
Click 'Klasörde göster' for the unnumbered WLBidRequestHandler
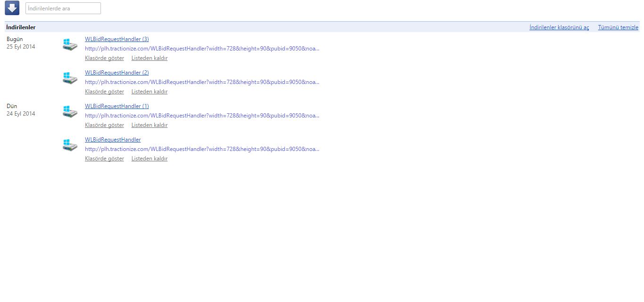coord(104,159)
